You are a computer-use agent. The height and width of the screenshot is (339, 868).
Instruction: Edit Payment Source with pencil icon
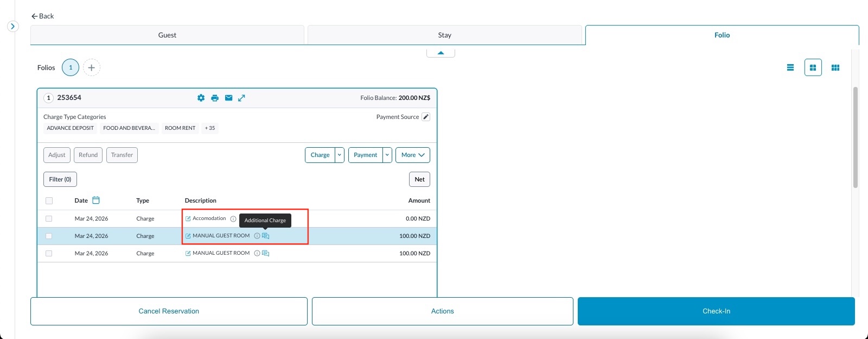click(426, 117)
